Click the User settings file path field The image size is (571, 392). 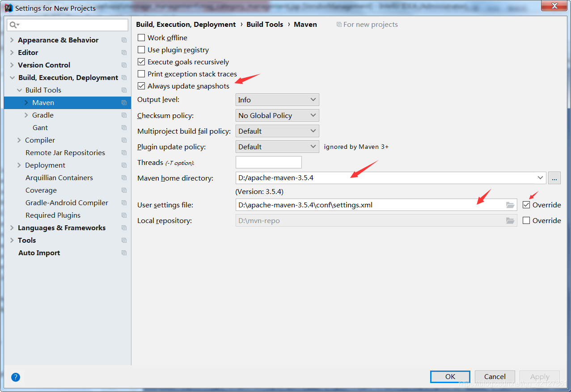point(376,205)
